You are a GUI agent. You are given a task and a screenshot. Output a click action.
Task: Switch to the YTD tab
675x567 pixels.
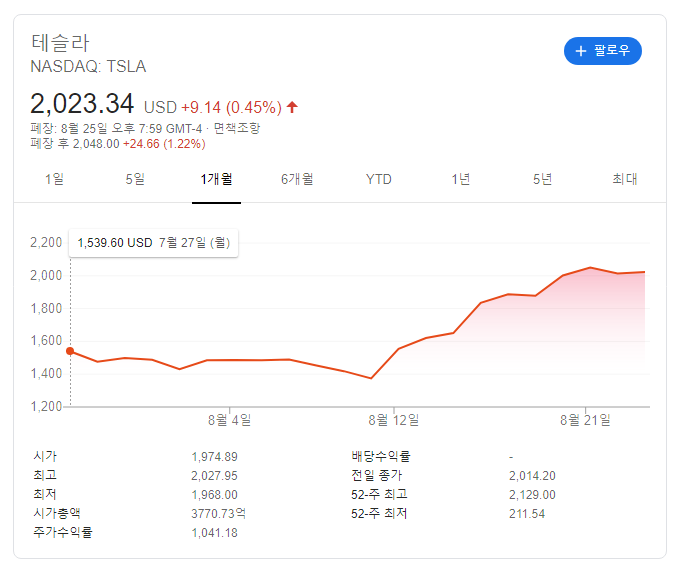378,179
